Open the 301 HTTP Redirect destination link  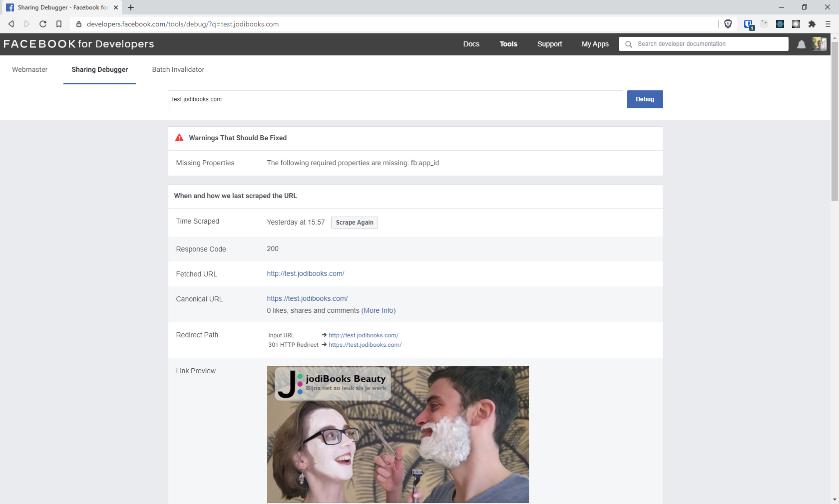[x=365, y=345]
